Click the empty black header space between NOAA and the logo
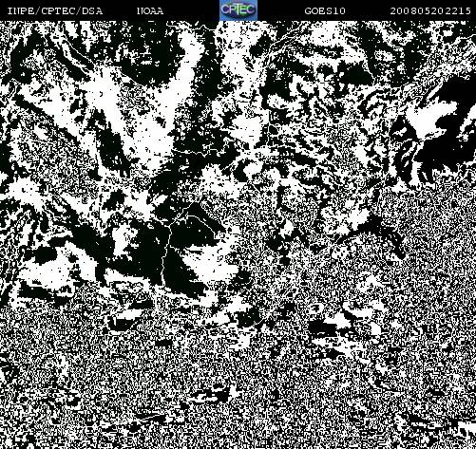This screenshot has height=449, width=476. pos(192,11)
